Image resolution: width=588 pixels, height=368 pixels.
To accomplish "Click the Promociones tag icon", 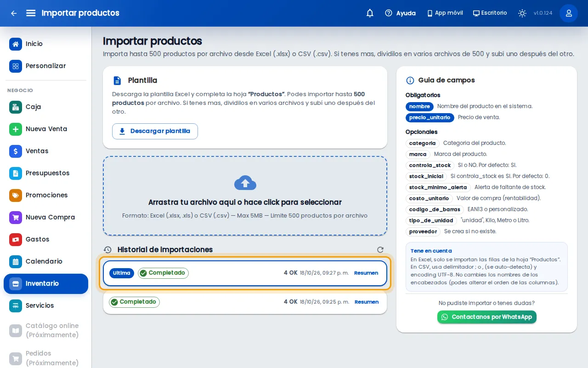I will click(16, 195).
